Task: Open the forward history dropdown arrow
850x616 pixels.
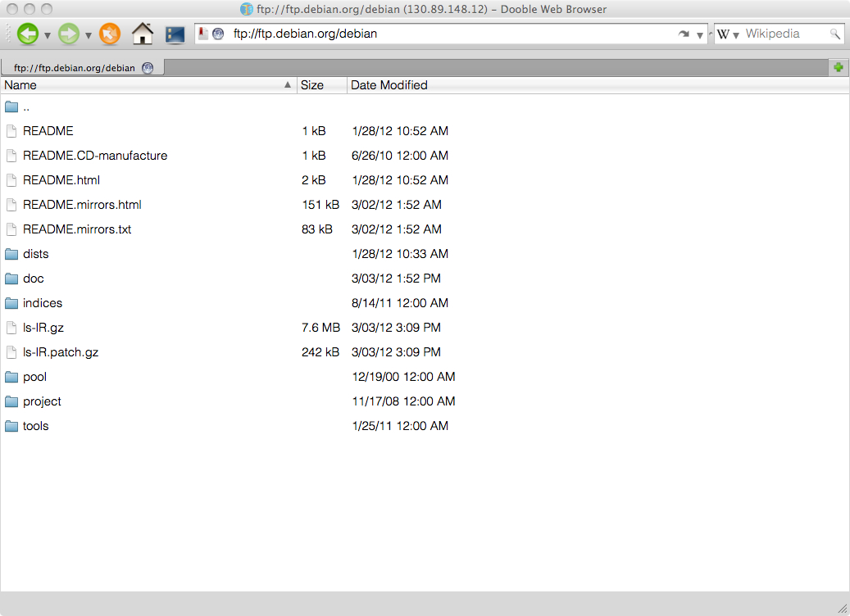Action: [89, 36]
